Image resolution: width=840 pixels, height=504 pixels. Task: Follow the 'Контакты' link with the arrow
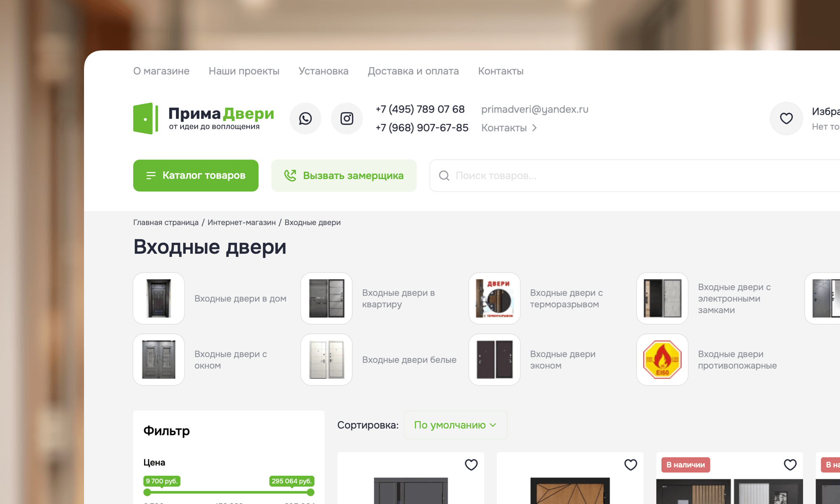(x=509, y=128)
